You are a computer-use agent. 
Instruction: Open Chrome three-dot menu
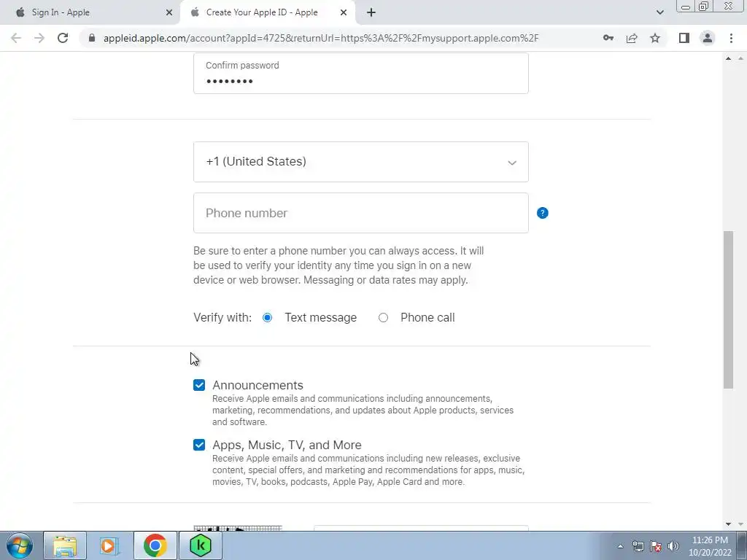click(731, 38)
